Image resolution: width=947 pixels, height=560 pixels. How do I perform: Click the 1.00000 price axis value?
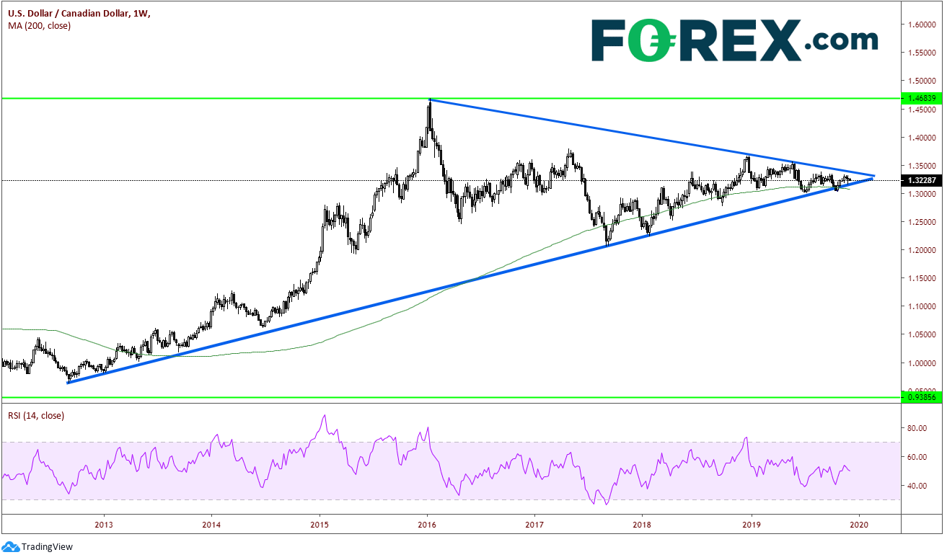coord(923,363)
